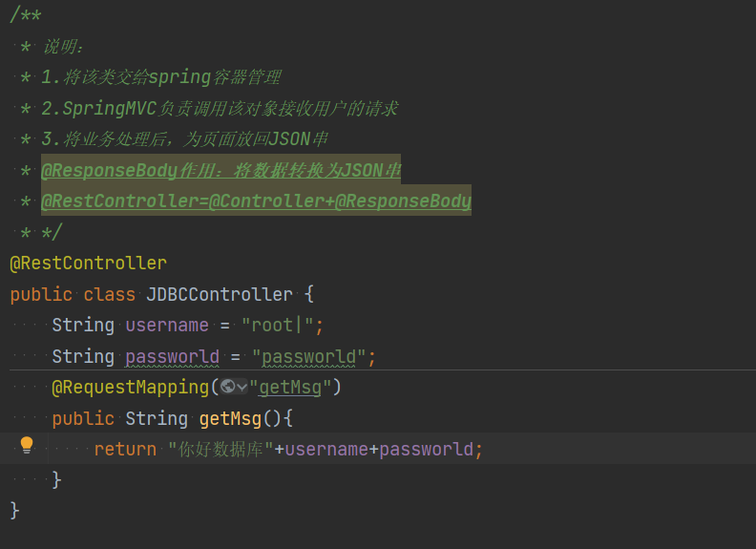Click the final closing brace of class
Image resolution: width=756 pixels, height=549 pixels.
(x=14, y=511)
